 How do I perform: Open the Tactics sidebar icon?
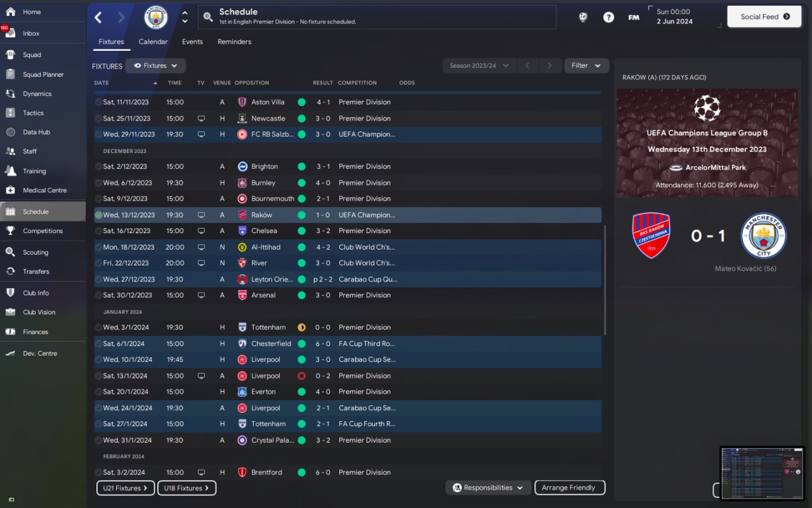tap(10, 113)
